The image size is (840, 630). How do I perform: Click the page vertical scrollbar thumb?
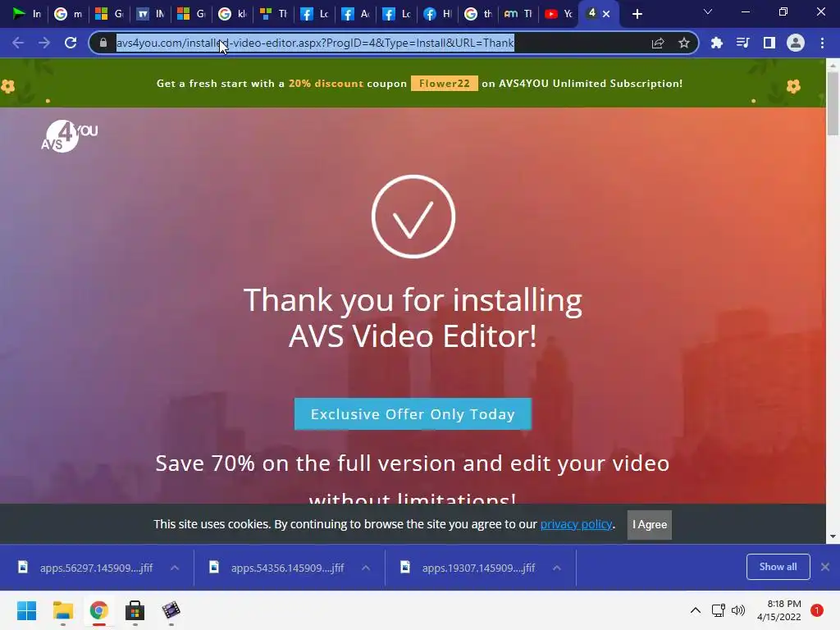833,103
